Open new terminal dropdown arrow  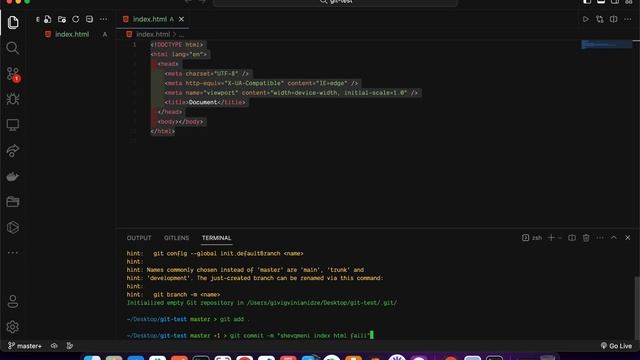tap(560, 238)
